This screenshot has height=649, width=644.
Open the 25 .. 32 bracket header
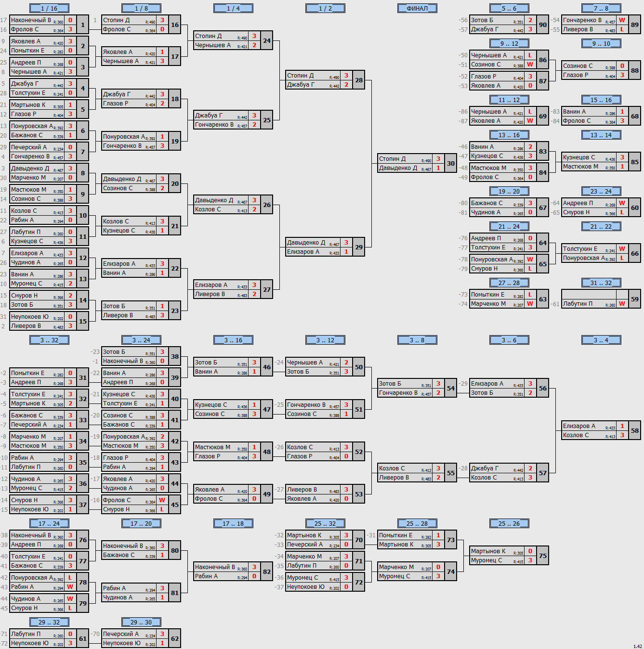click(x=325, y=523)
